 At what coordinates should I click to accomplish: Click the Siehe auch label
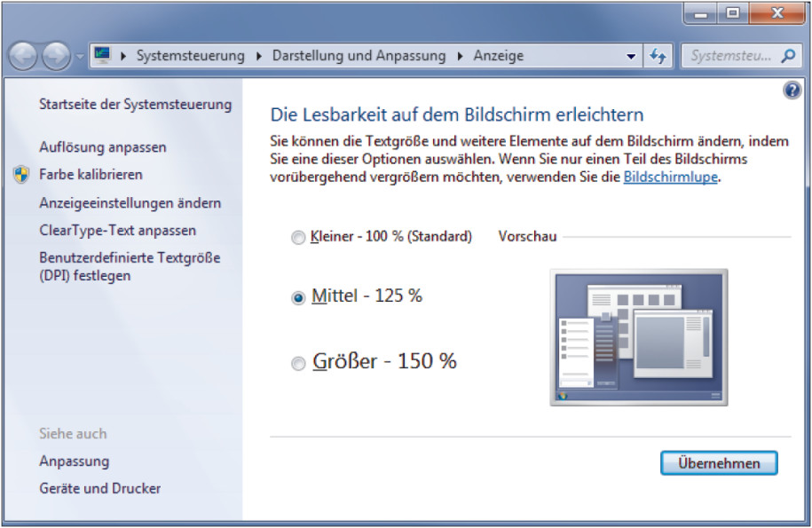(x=73, y=434)
